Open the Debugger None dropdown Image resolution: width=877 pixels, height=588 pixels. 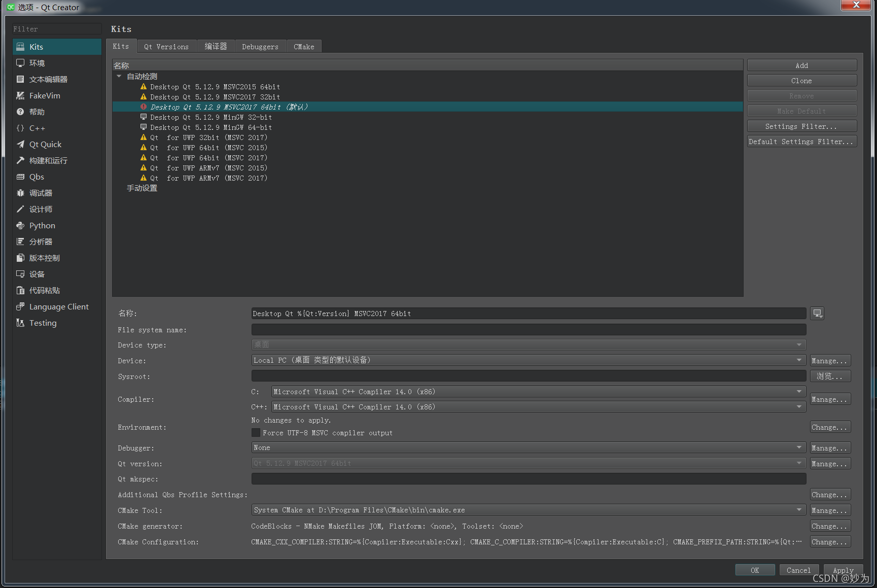tap(529, 447)
